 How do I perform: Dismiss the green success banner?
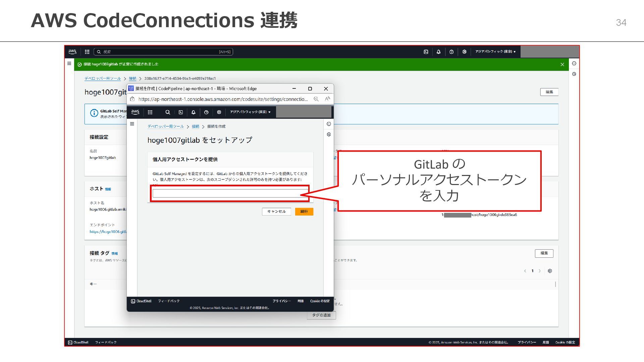(x=562, y=64)
